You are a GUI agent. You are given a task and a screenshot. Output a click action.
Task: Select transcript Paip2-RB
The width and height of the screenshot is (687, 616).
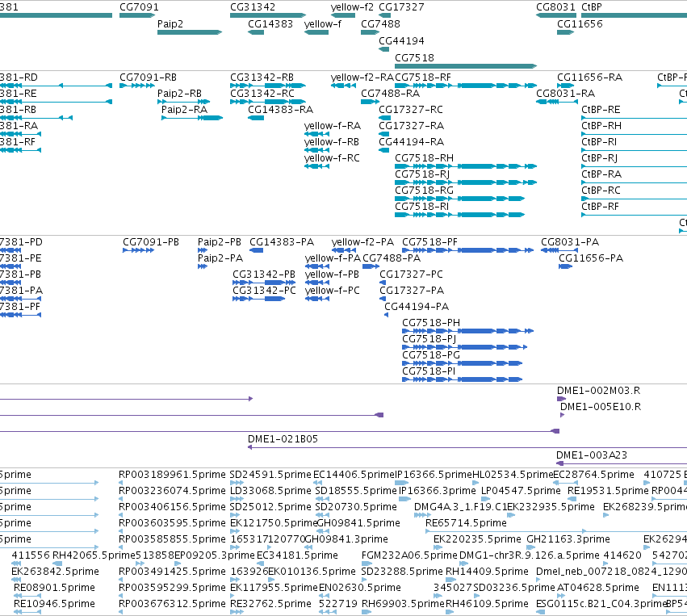183,102
